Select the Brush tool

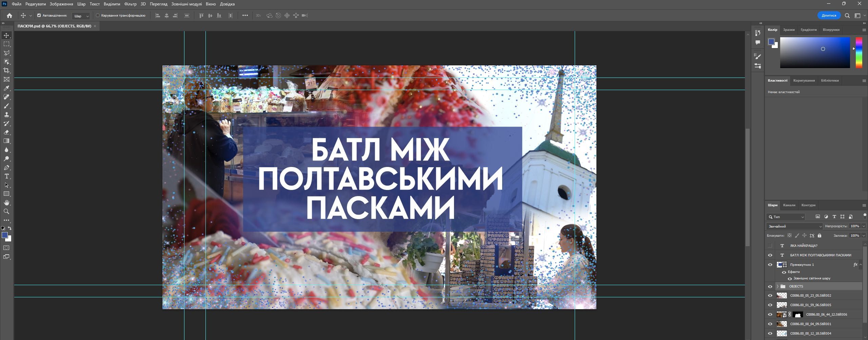click(6, 106)
